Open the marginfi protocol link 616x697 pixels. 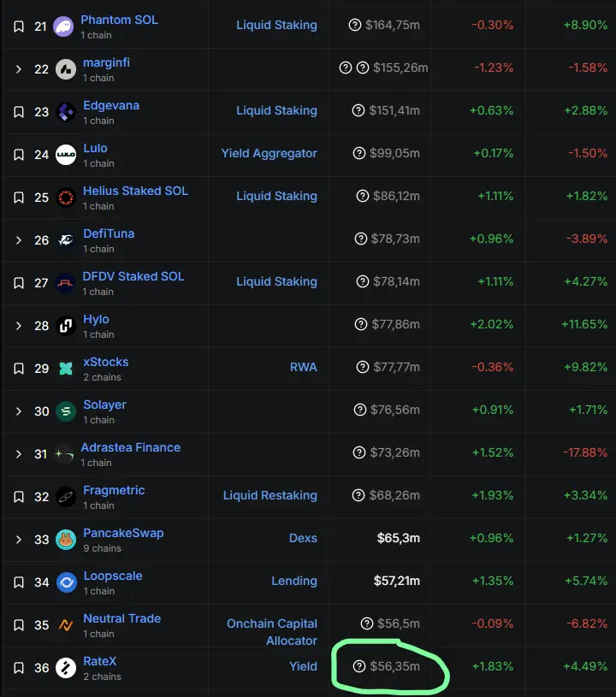click(107, 62)
